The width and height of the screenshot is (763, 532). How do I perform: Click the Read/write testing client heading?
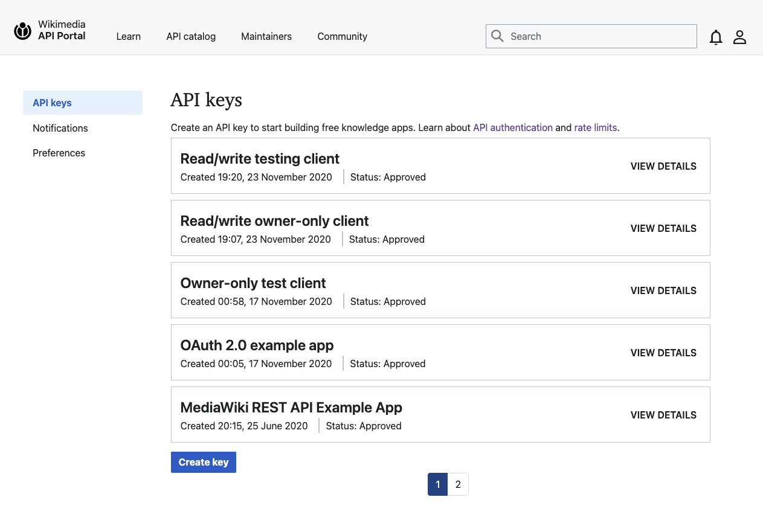pos(260,159)
